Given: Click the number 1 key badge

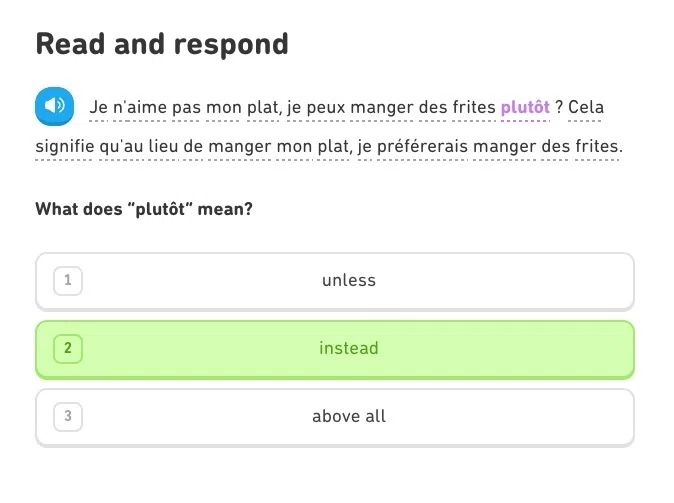Looking at the screenshot, I should (x=68, y=281).
